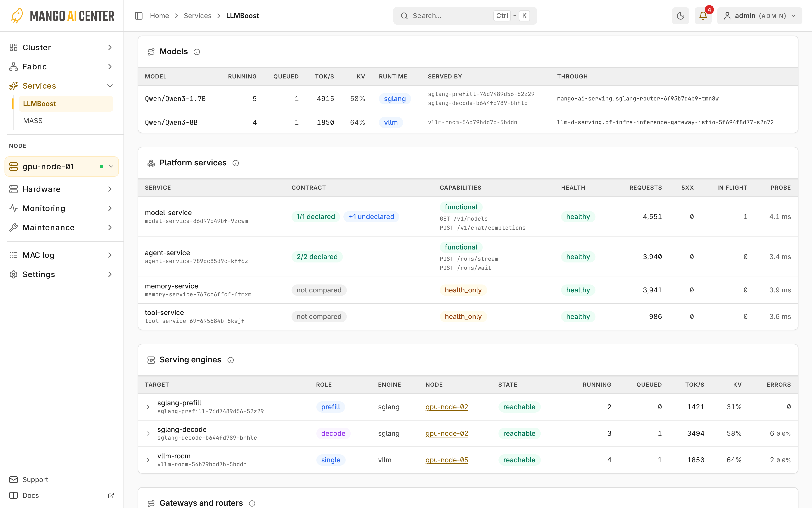
Task: Select Qwen/Qwen3-1.7B model row
Action: (468, 99)
